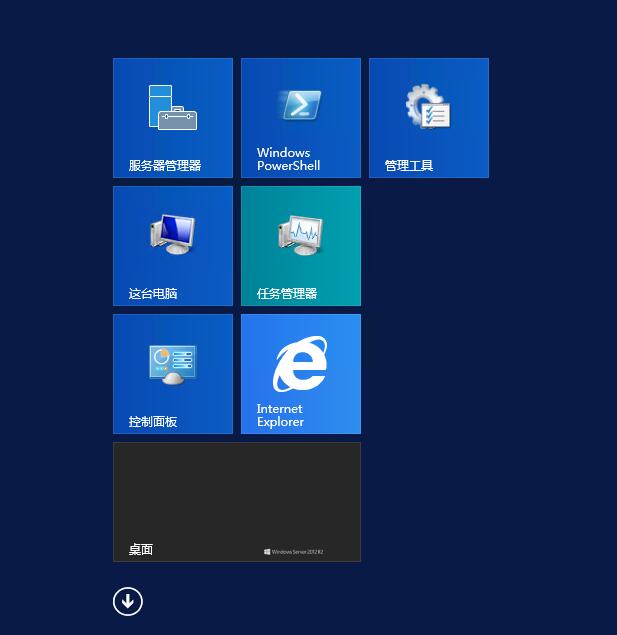Click the Server Manager toolbox icon
617x635 pixels.
point(172,107)
